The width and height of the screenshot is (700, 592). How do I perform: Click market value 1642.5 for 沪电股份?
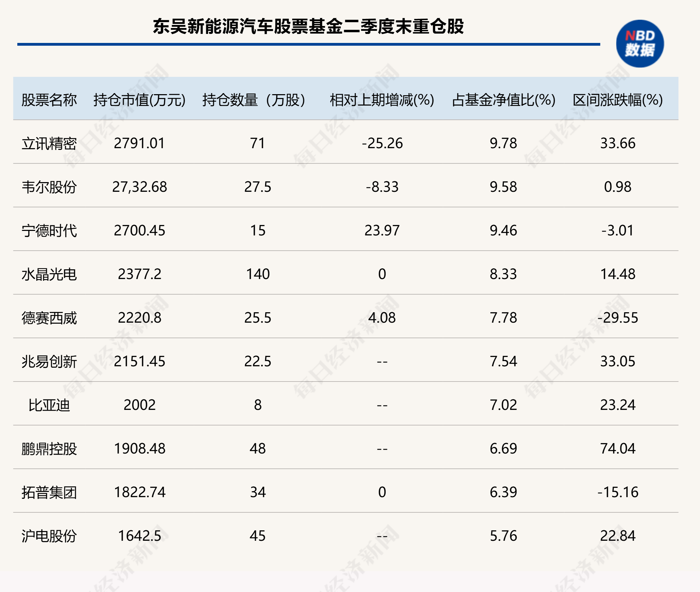point(140,536)
